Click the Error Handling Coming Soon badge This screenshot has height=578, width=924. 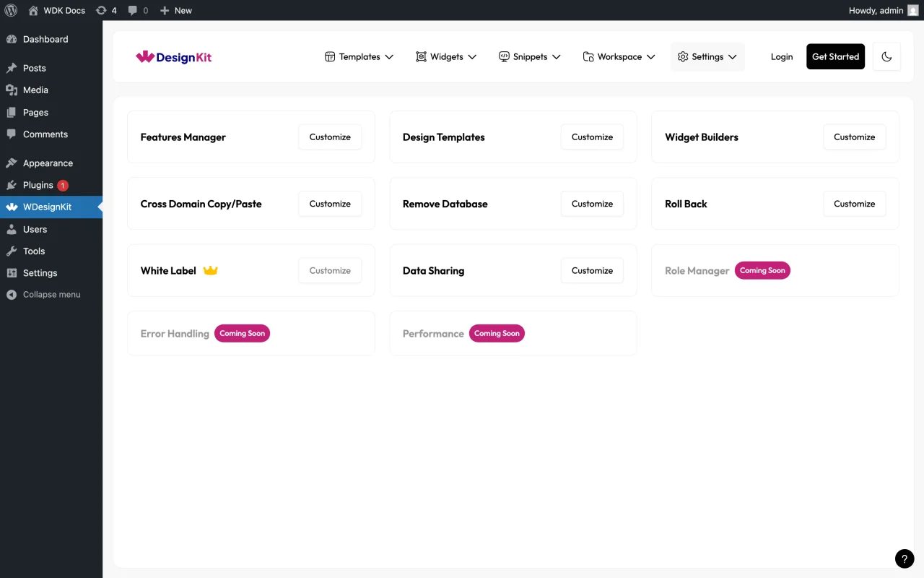242,333
